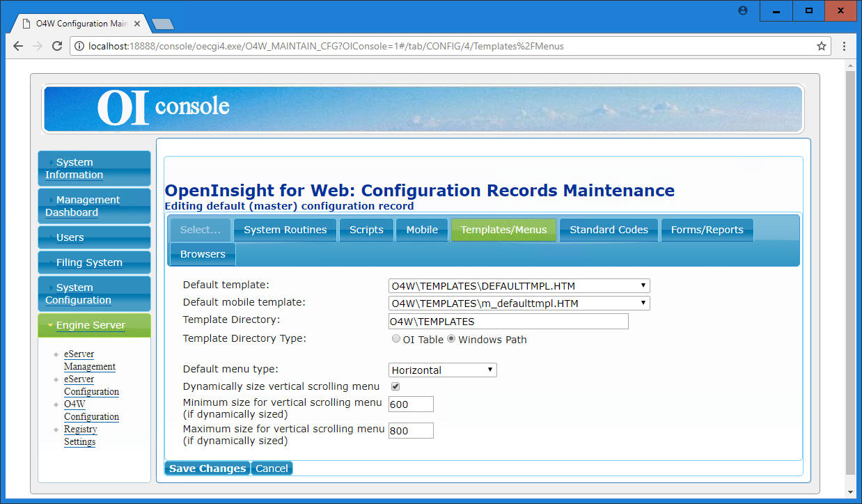This screenshot has width=862, height=504.
Task: Select the Templates/Menus tab
Action: [503, 230]
